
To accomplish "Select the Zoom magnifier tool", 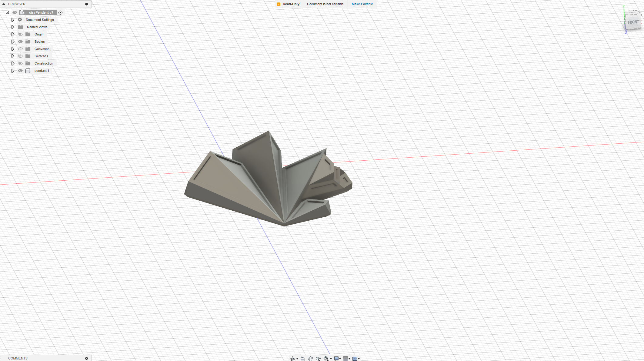I will click(318, 359).
